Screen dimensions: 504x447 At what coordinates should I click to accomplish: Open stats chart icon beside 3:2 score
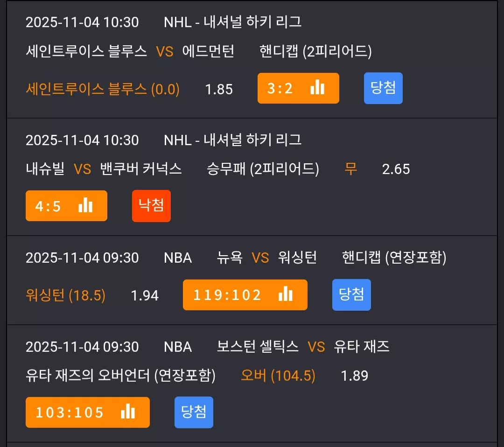(317, 87)
